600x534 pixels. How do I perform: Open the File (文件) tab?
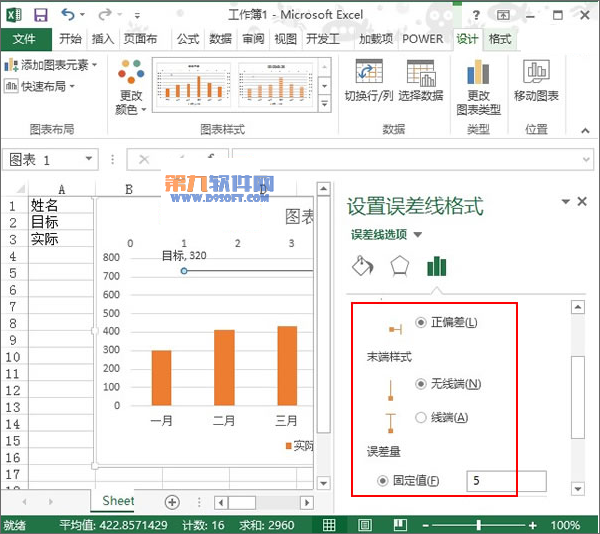pos(24,39)
